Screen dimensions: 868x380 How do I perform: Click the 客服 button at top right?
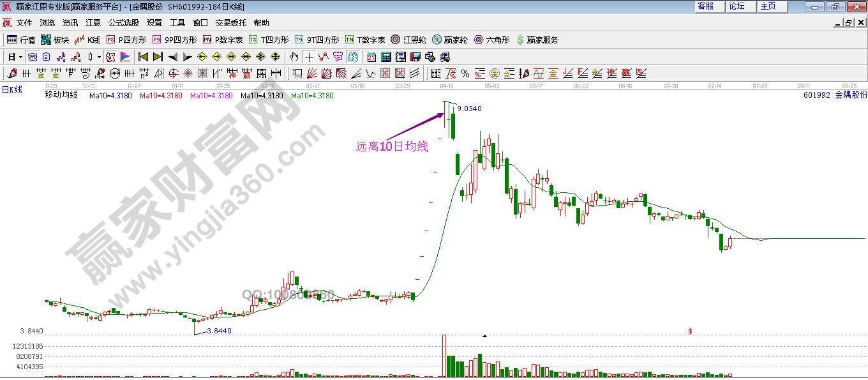tap(706, 6)
